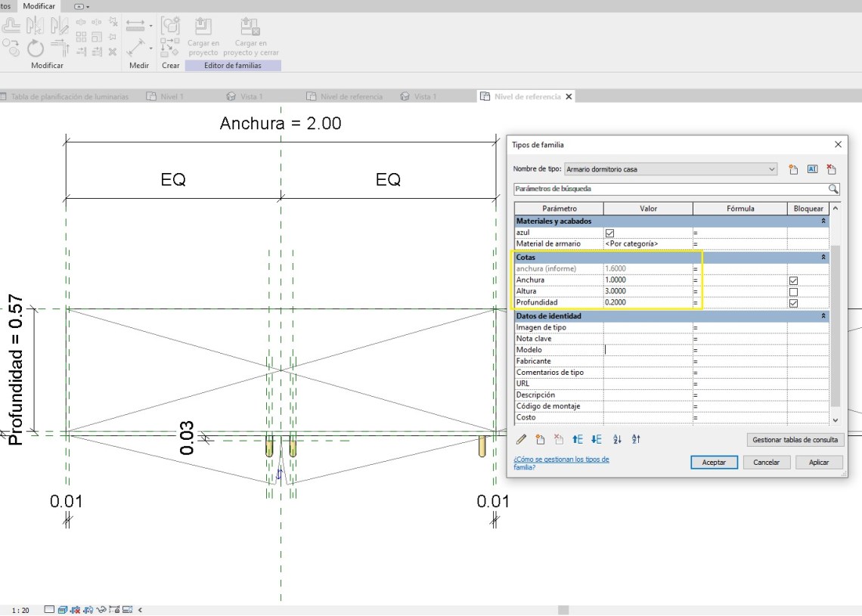862x616 pixels.
Task: Click the search magnifier icon
Action: pos(833,189)
